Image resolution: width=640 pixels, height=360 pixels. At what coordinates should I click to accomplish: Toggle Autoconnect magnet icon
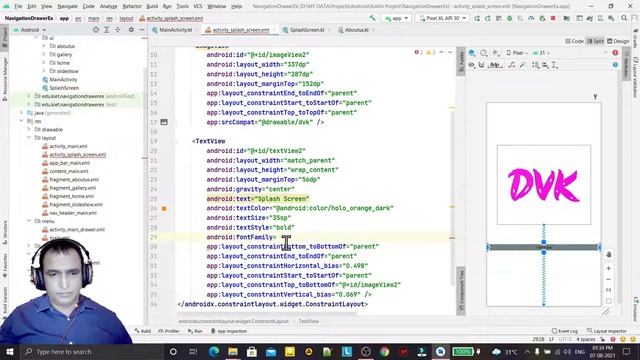(x=482, y=65)
